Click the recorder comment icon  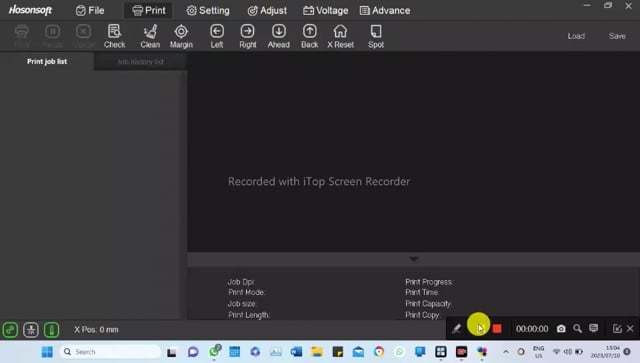click(593, 328)
